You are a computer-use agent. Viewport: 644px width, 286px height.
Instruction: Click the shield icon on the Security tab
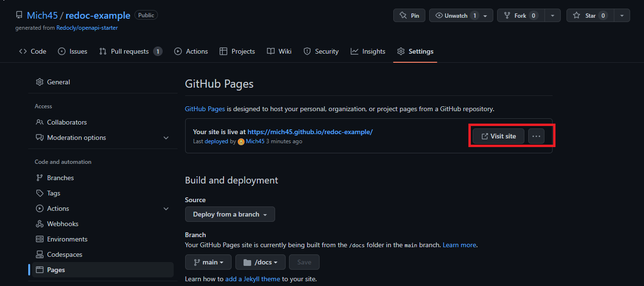(307, 51)
